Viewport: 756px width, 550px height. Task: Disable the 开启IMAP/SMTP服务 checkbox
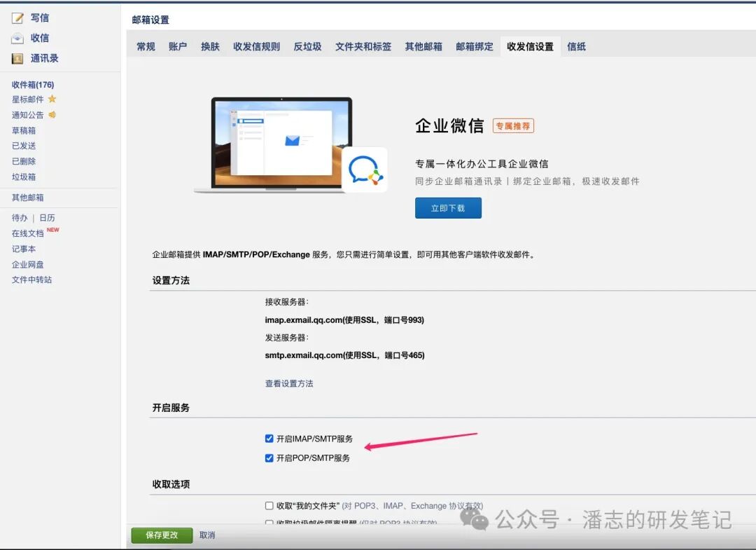point(269,439)
